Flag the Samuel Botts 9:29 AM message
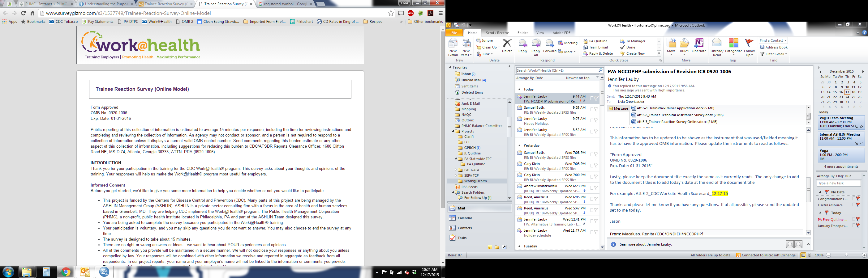Viewport: 868px width, 278px height. [595, 109]
